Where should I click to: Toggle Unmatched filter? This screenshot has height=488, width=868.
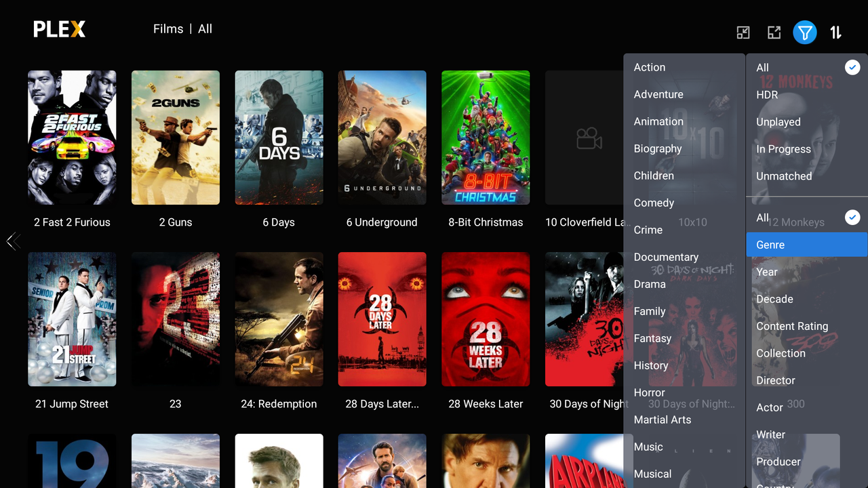pos(807,176)
